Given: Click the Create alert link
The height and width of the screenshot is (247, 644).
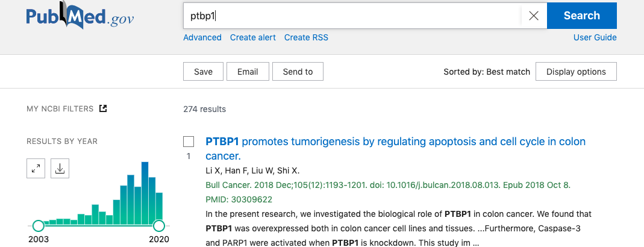Looking at the screenshot, I should [x=253, y=37].
